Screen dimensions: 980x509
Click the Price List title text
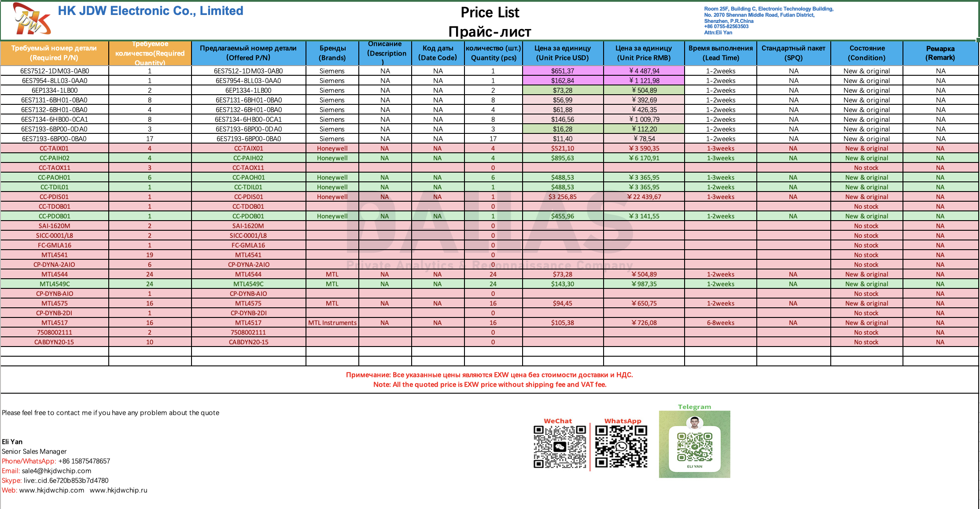[490, 13]
